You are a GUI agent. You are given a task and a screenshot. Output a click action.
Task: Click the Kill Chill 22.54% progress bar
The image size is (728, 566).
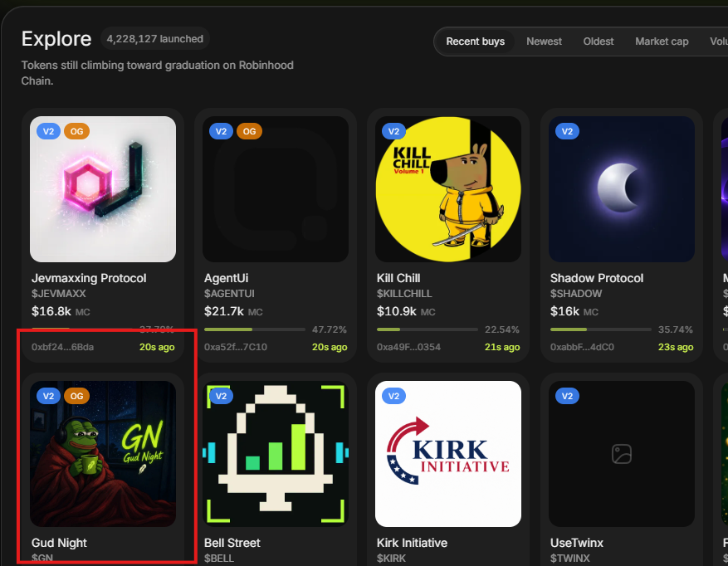tap(428, 329)
